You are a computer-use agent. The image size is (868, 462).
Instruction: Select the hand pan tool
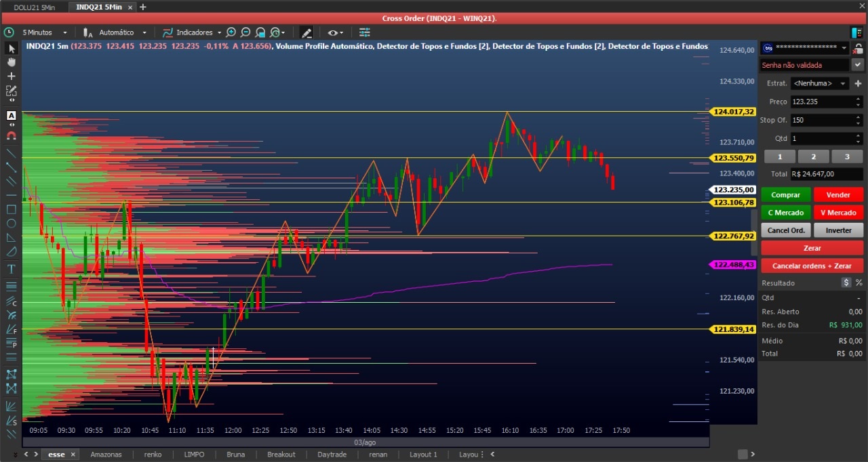click(x=12, y=62)
